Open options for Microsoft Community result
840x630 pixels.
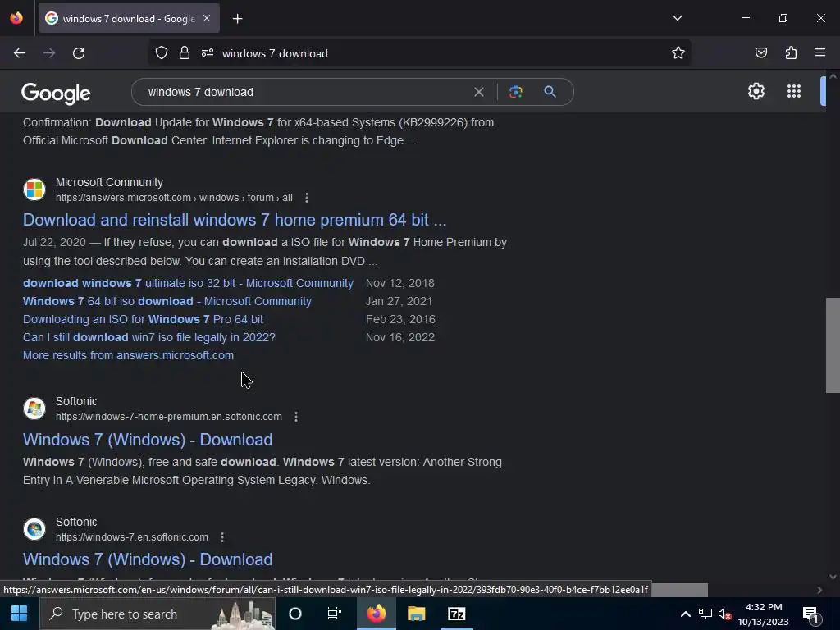[x=307, y=198]
